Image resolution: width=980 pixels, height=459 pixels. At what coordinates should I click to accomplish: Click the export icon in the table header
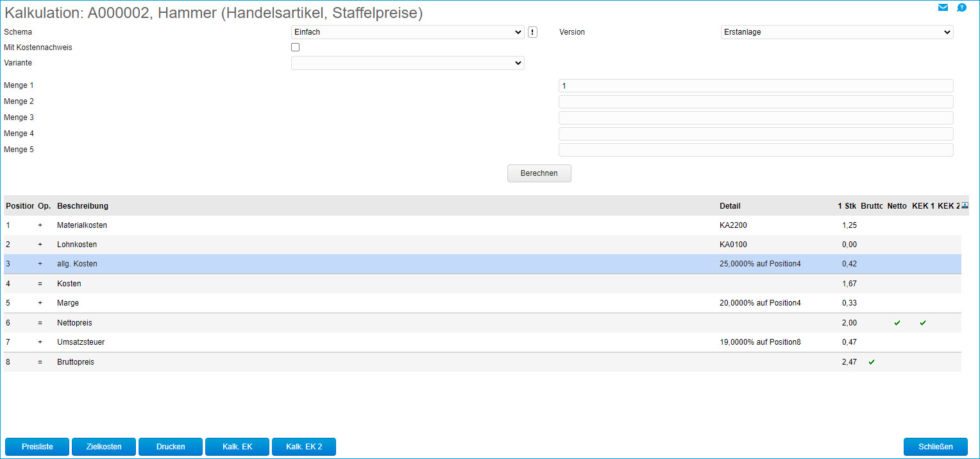click(965, 205)
